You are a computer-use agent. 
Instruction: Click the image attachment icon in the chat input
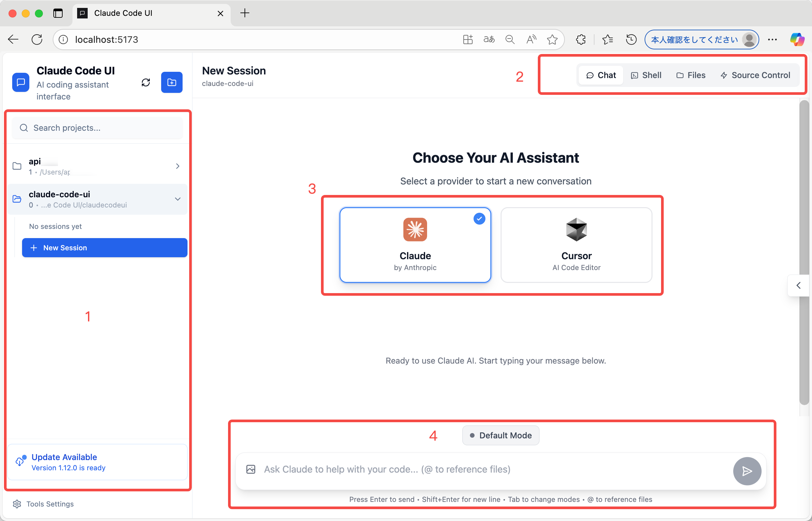250,470
